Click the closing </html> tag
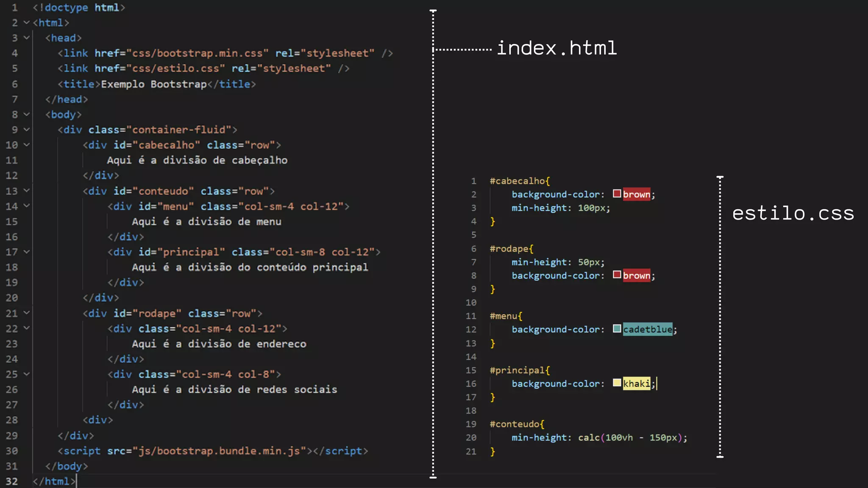Image resolution: width=868 pixels, height=488 pixels. point(54,481)
